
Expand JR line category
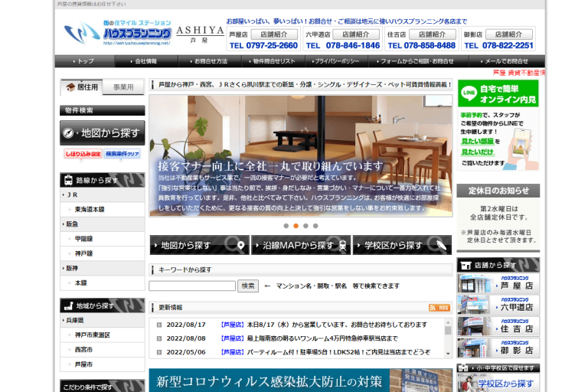tap(102, 194)
